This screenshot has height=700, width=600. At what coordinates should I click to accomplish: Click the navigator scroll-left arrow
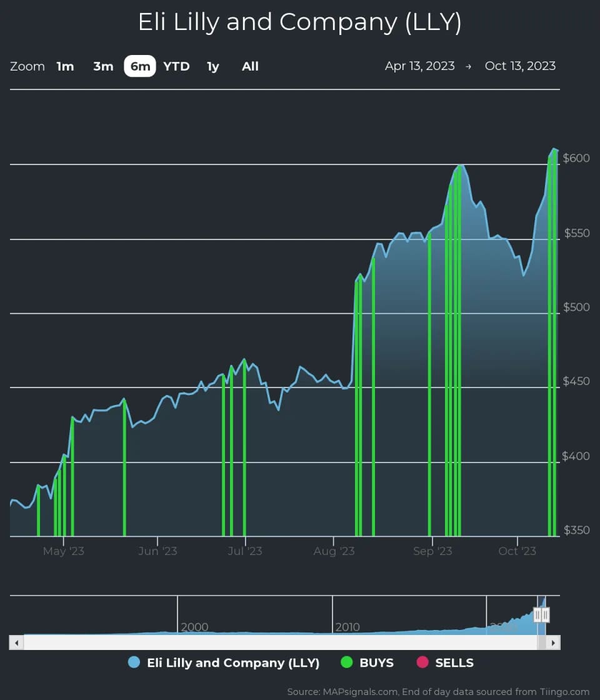(16, 643)
